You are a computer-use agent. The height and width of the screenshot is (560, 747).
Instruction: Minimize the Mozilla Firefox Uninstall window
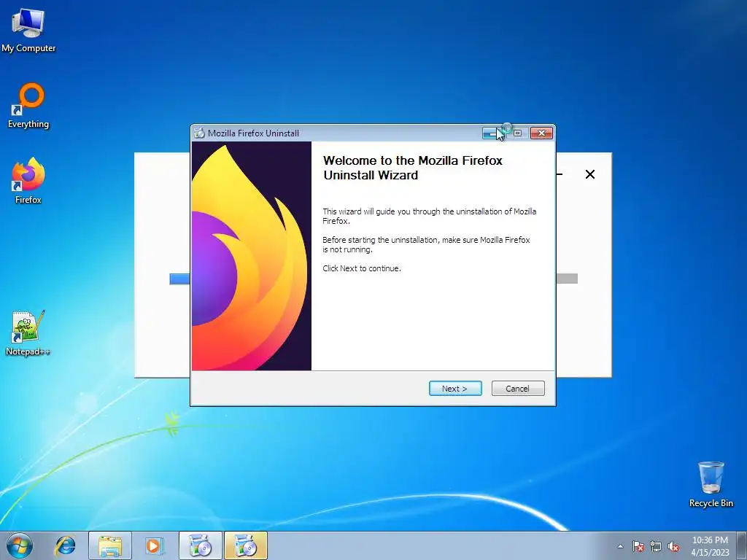point(490,133)
